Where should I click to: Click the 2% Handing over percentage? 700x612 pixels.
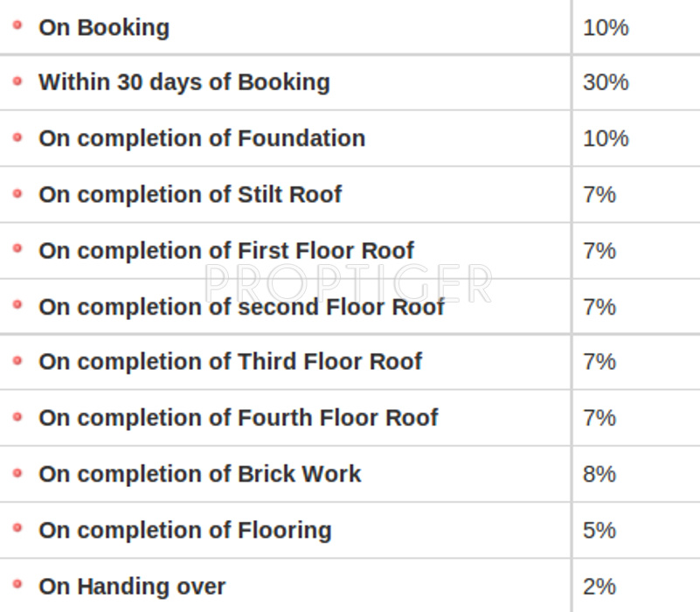coord(600,586)
